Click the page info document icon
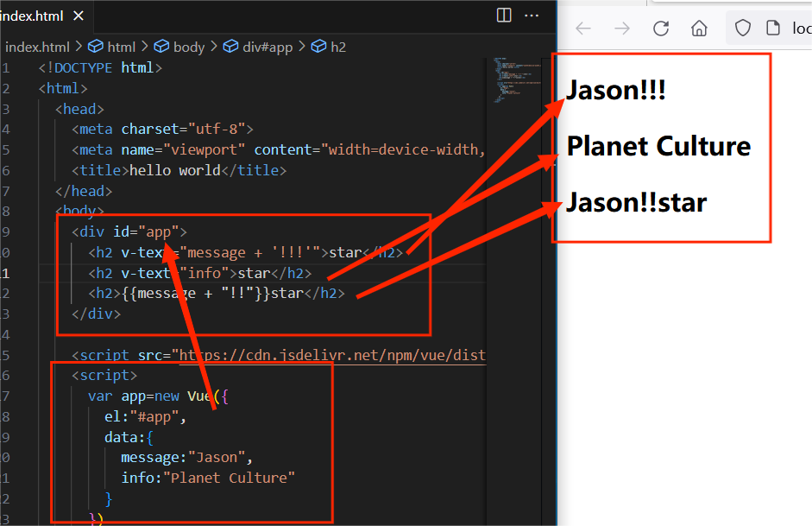 (773, 28)
